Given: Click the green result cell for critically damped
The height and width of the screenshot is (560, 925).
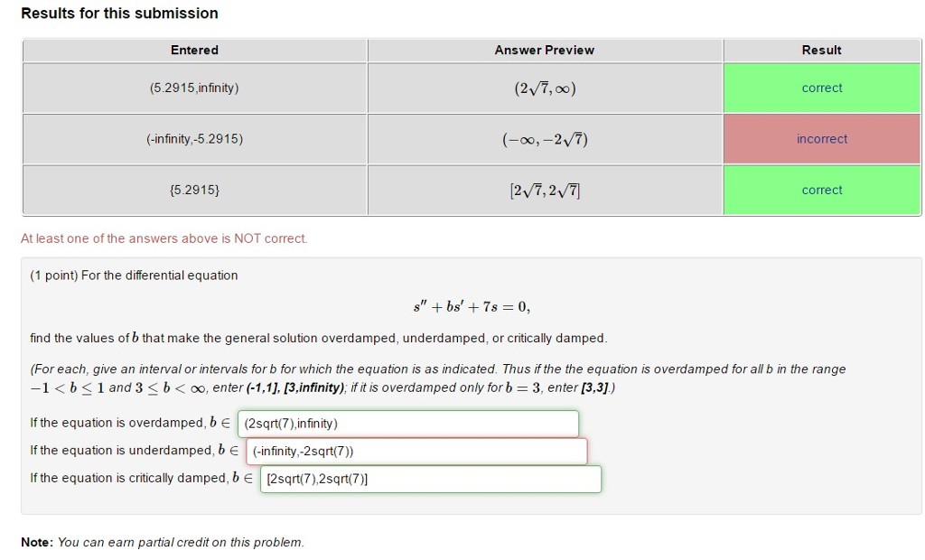Looking at the screenshot, I should (821, 190).
